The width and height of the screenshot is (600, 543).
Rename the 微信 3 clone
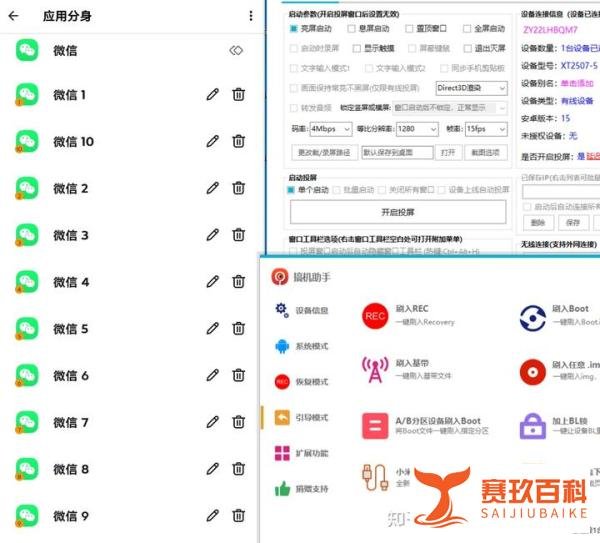click(x=213, y=235)
